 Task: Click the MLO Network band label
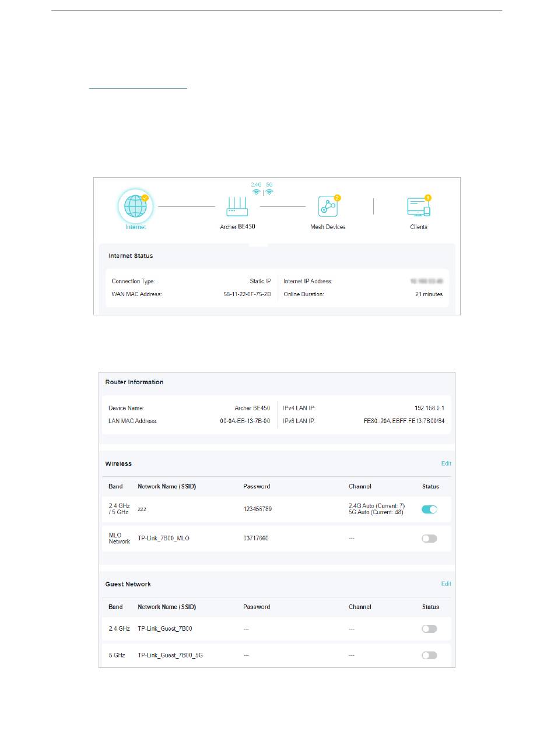pos(120,539)
